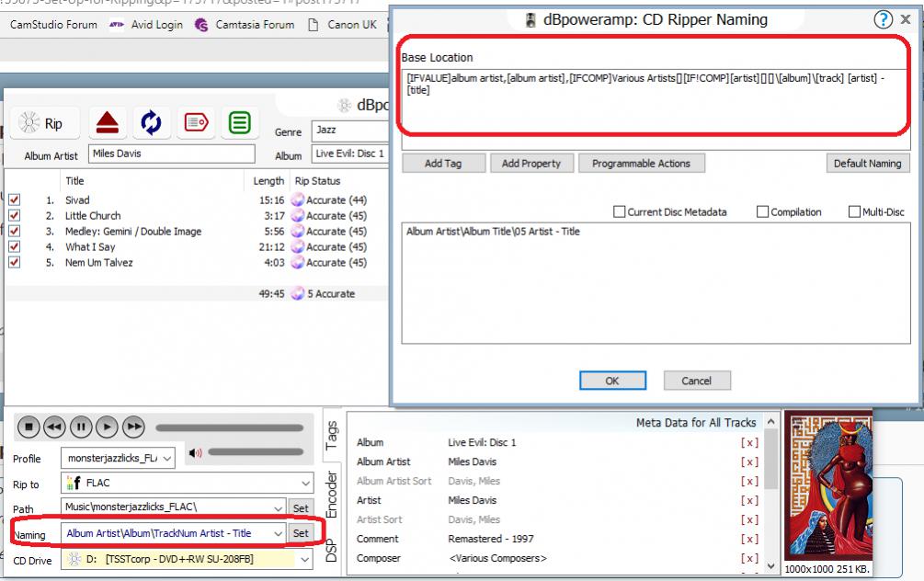Stop playback in the player controls
This screenshot has height=581, width=924.
click(x=29, y=427)
